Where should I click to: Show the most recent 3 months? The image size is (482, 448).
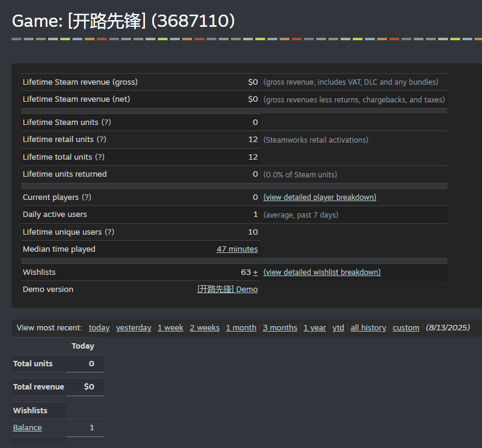tap(280, 328)
